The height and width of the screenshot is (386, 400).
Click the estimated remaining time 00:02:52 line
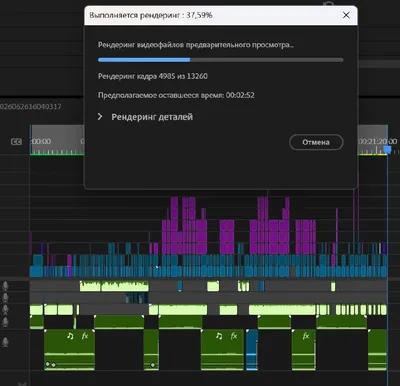176,95
